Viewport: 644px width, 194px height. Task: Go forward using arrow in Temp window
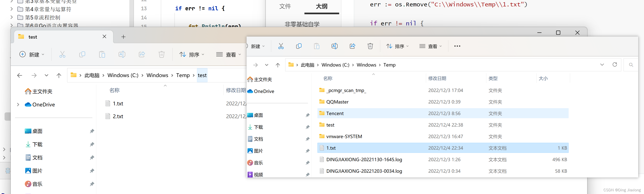(255, 65)
